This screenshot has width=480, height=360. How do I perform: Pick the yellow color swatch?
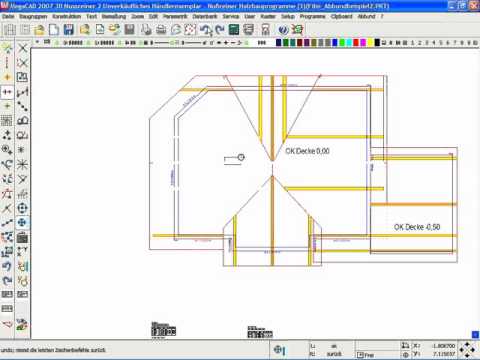point(370,43)
